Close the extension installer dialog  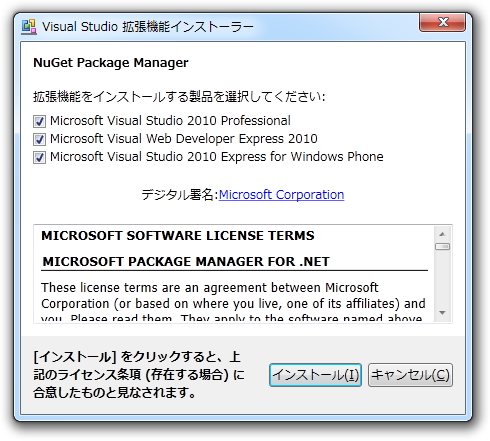(x=443, y=22)
